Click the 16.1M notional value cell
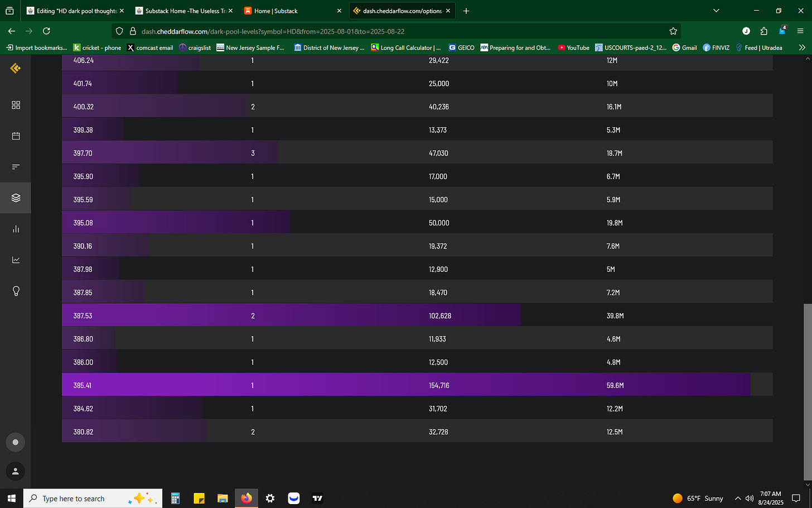The image size is (812, 508). [614, 107]
